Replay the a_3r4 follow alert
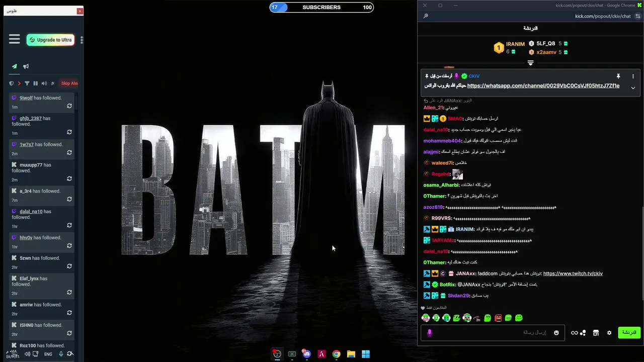The height and width of the screenshot is (362, 644). click(69, 200)
